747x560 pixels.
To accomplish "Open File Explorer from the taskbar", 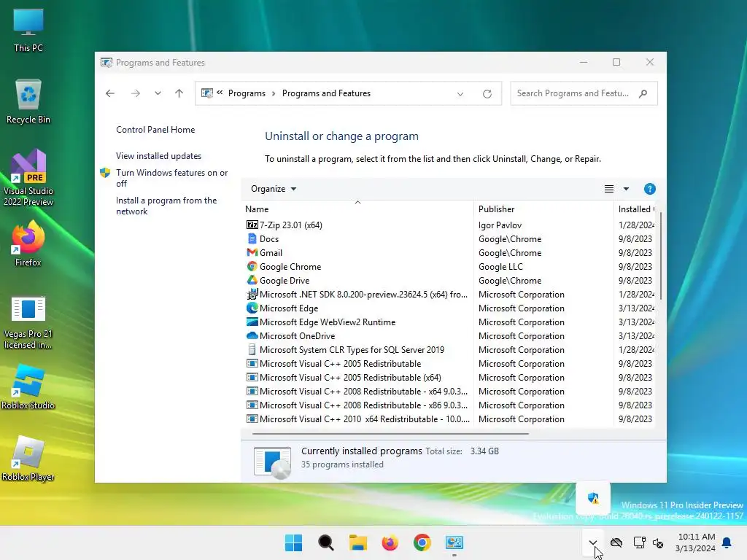I will coord(357,542).
